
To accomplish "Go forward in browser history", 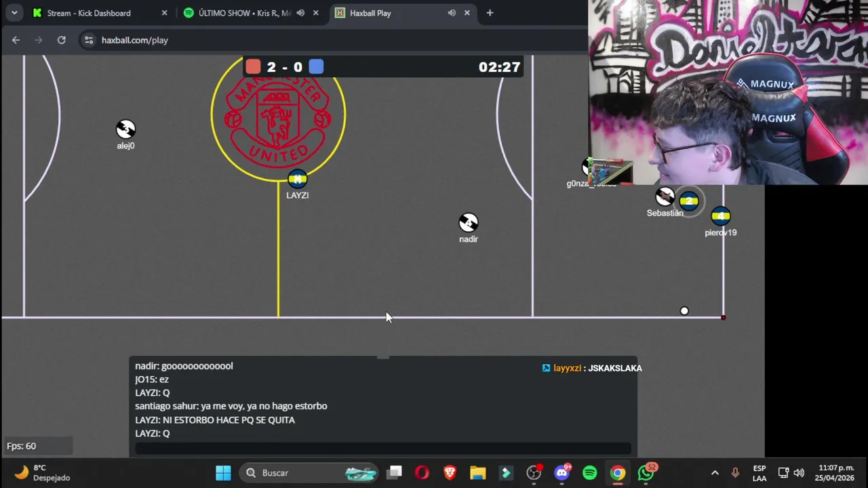I will point(39,40).
